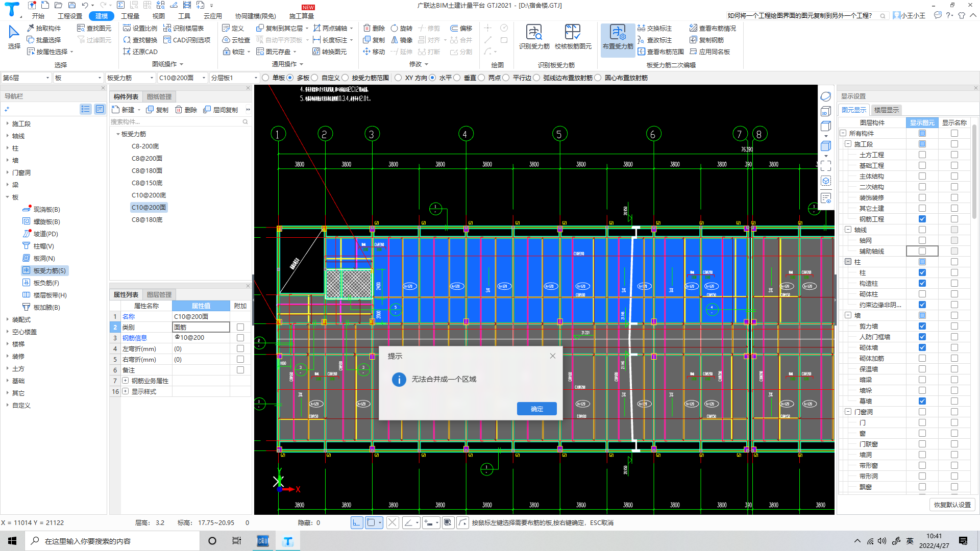The width and height of the screenshot is (980, 551).
Task: Click 复制钢筋 tool
Action: [706, 40]
